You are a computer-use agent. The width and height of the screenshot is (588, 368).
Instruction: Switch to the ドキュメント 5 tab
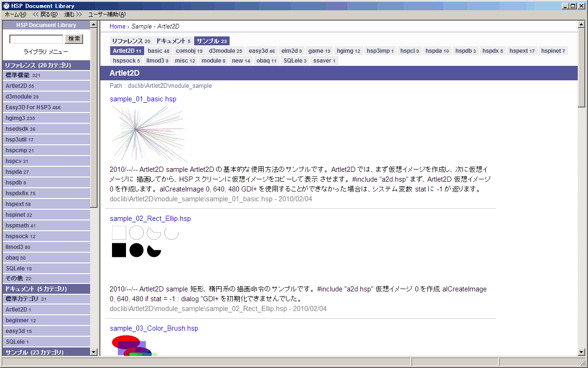(x=173, y=41)
